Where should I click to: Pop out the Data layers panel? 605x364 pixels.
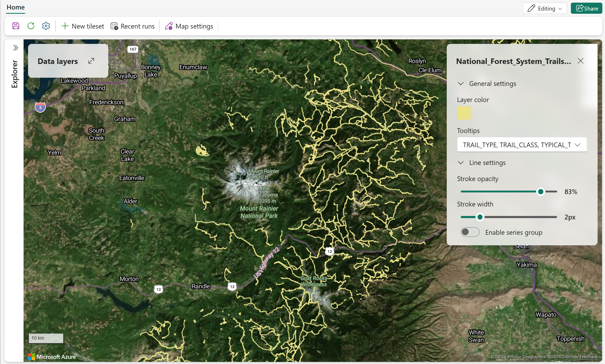(91, 61)
